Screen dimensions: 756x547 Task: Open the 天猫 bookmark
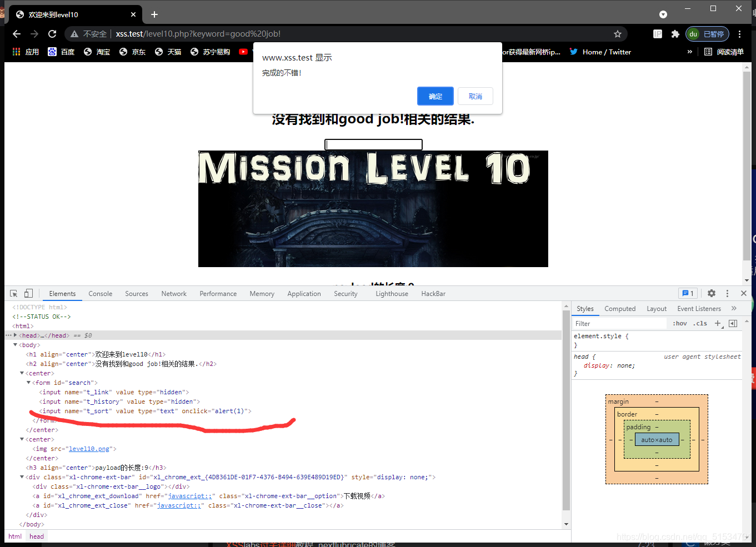(168, 52)
